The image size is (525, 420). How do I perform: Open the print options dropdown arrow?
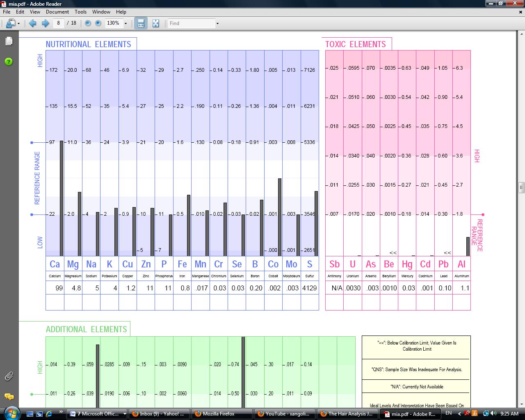[x=18, y=23]
